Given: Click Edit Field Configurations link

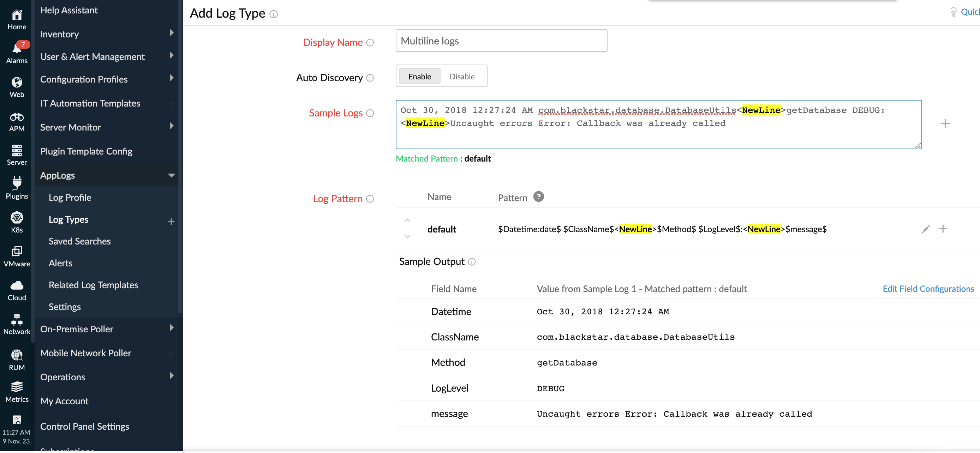Looking at the screenshot, I should 928,289.
